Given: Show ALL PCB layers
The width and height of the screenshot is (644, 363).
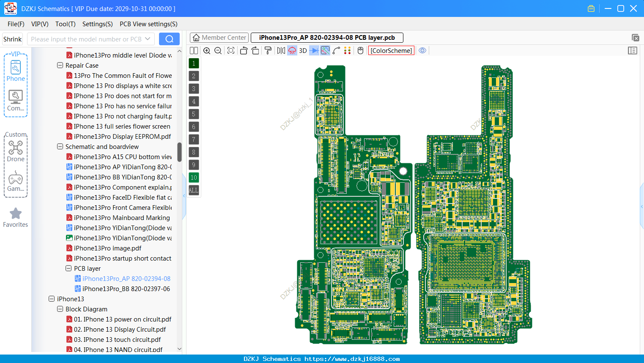Looking at the screenshot, I should [194, 190].
